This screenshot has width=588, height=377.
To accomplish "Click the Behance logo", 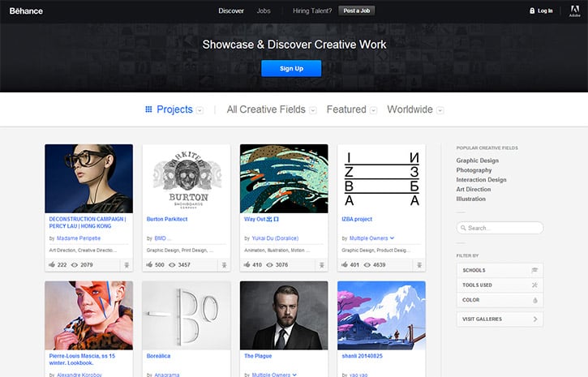I will 26,11.
